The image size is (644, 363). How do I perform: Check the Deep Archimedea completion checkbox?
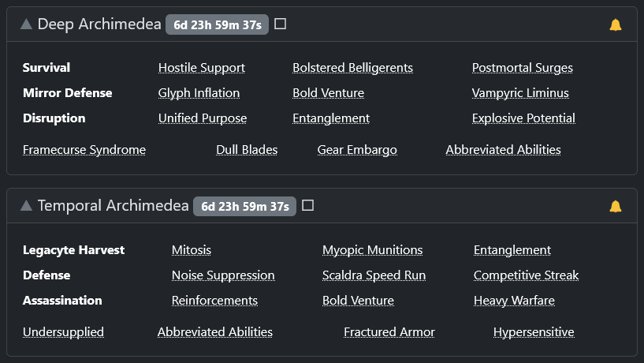pyautogui.click(x=280, y=24)
